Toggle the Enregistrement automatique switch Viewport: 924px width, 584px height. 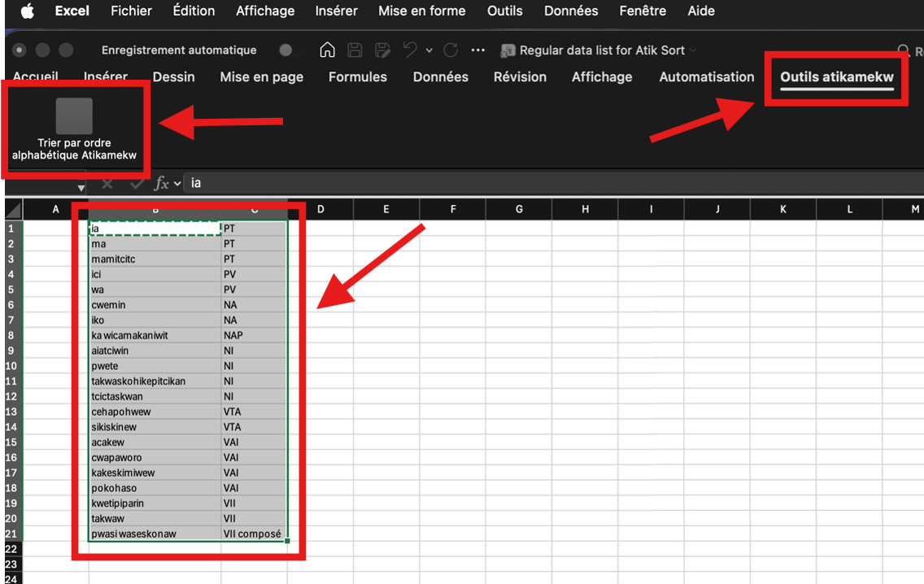(x=290, y=50)
